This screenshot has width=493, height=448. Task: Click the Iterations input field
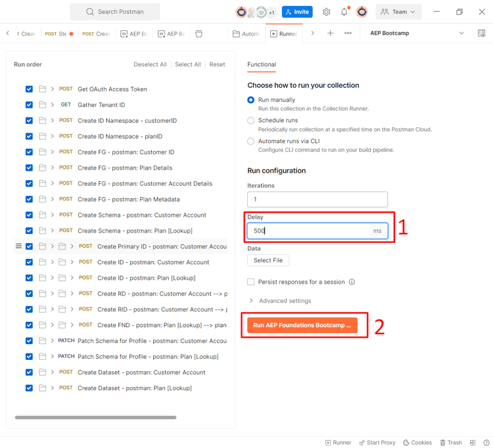click(x=317, y=199)
